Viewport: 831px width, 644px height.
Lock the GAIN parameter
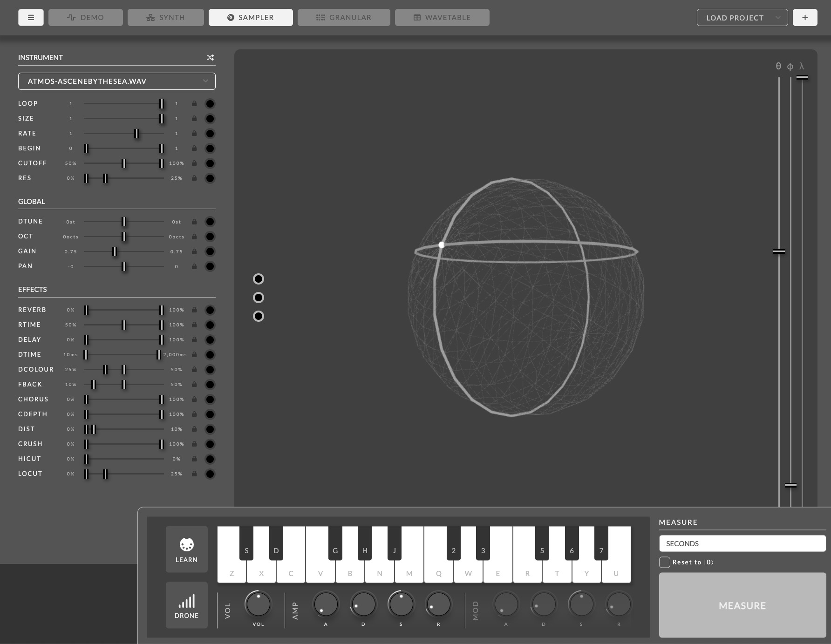194,251
